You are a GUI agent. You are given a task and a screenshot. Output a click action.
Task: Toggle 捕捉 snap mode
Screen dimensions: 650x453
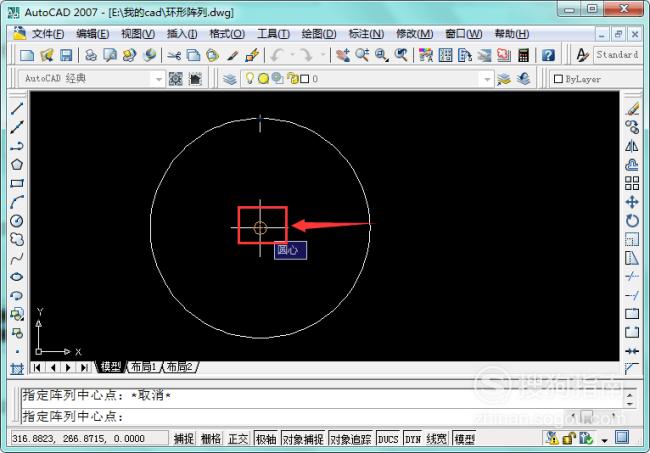(x=184, y=439)
